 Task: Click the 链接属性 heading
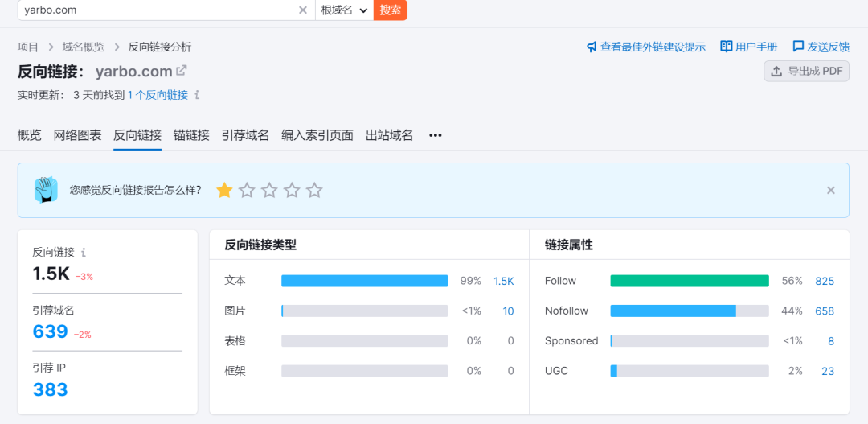pyautogui.click(x=568, y=245)
